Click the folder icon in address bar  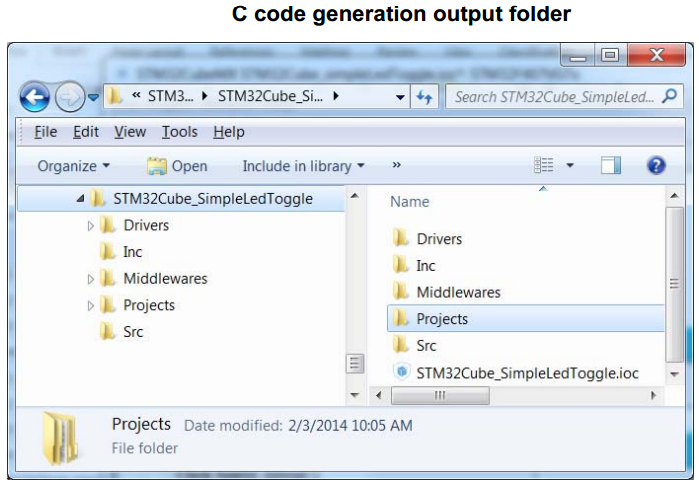pos(115,96)
